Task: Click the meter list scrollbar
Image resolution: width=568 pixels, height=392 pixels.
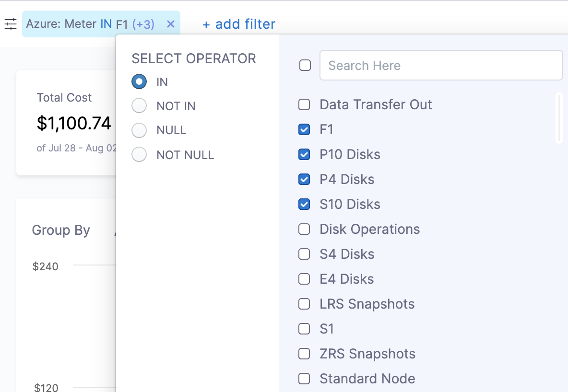Action: pos(559,118)
